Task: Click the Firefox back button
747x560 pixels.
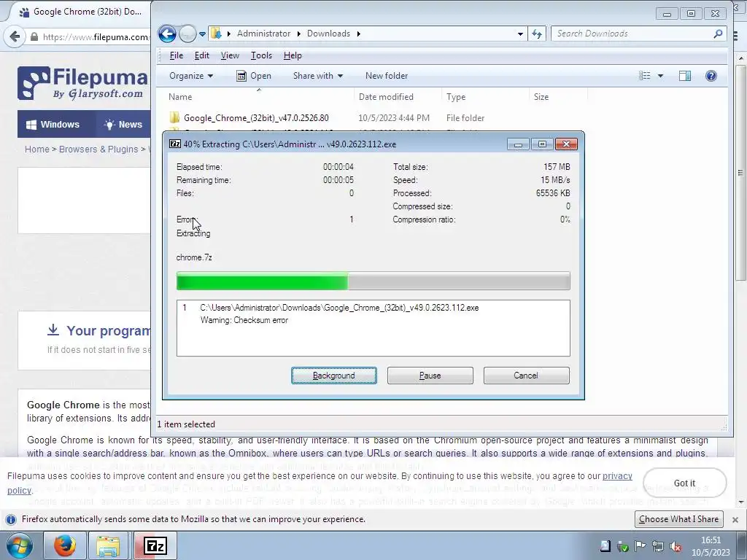Action: (x=15, y=36)
